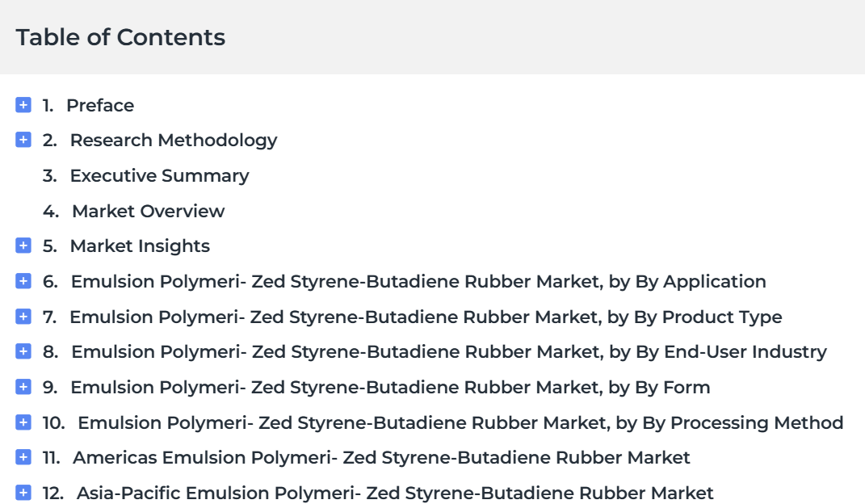Expand section 9 By Form plus icon
The height and width of the screenshot is (504, 865).
pos(23,387)
